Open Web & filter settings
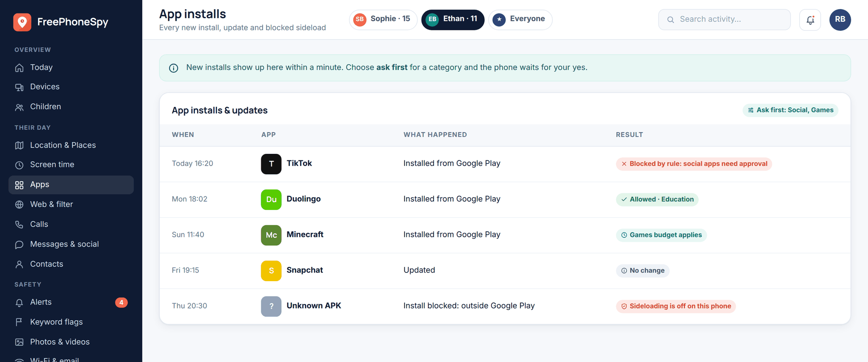The height and width of the screenshot is (362, 868). pos(71,204)
